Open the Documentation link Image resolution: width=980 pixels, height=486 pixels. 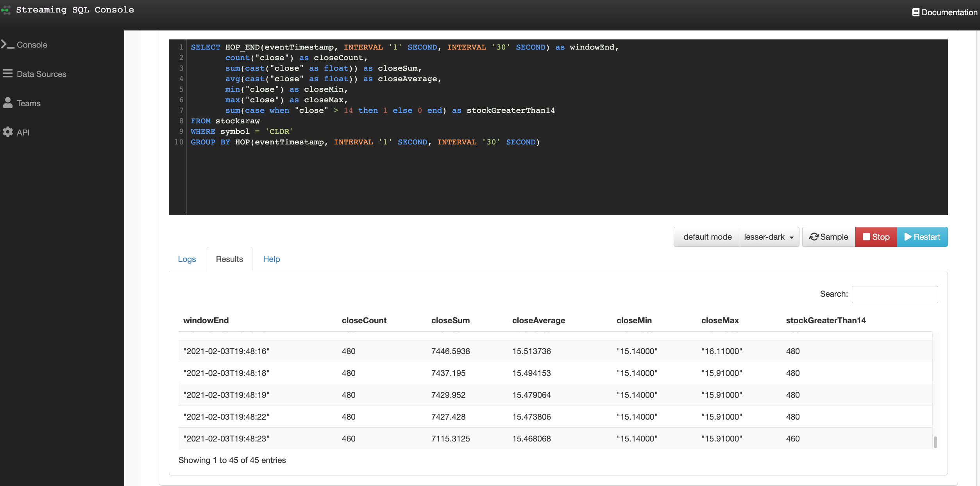[x=949, y=12]
